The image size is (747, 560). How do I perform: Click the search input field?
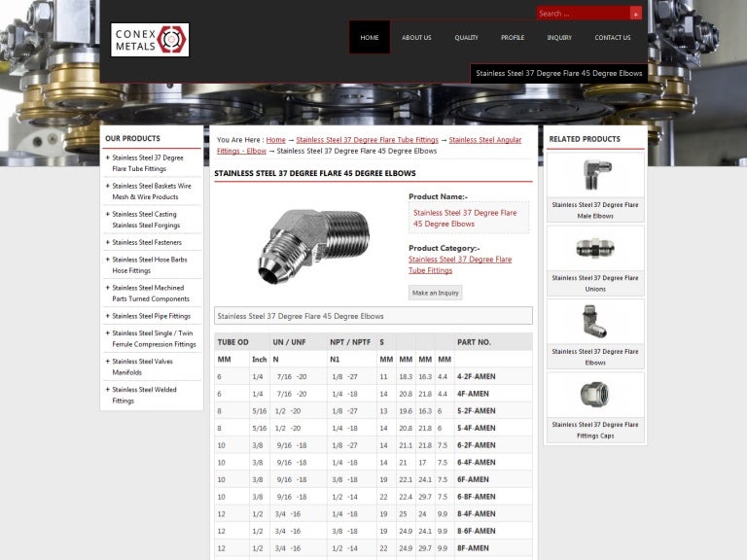click(582, 14)
